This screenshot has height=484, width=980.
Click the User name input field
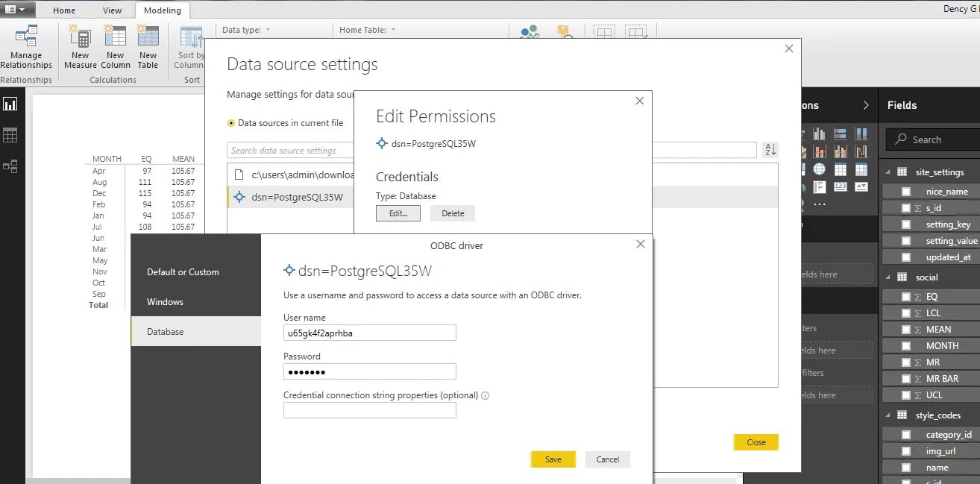point(369,333)
